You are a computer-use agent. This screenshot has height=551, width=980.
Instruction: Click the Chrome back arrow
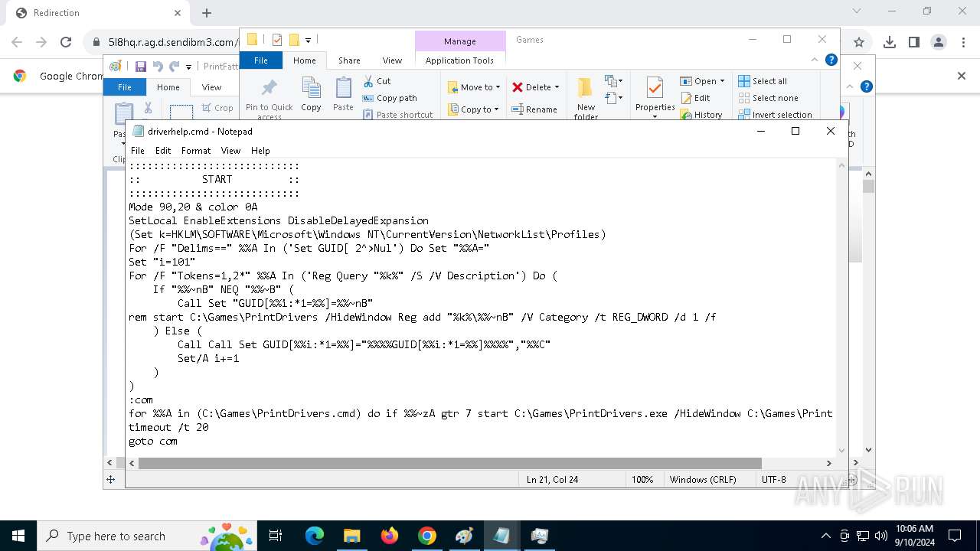pos(17,42)
